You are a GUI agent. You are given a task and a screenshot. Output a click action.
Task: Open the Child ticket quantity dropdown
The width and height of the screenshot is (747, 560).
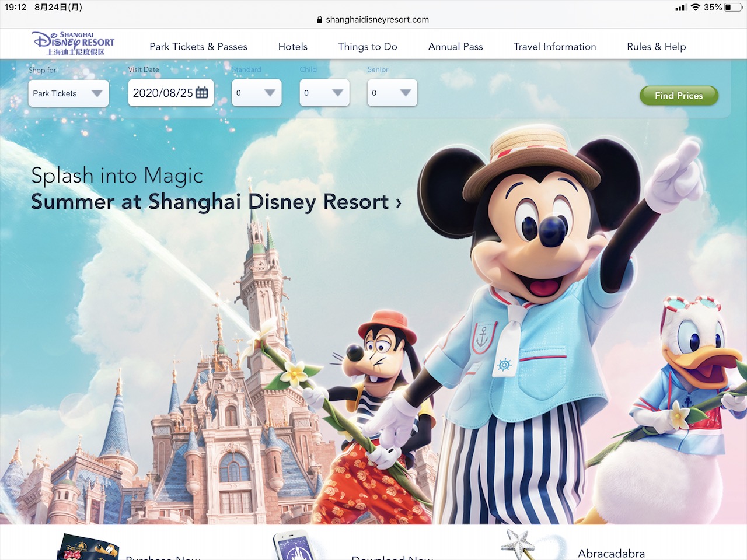coord(324,93)
